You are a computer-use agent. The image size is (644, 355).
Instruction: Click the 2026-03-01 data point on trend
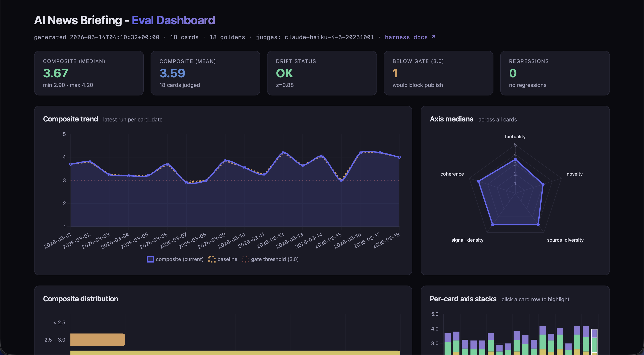71,164
